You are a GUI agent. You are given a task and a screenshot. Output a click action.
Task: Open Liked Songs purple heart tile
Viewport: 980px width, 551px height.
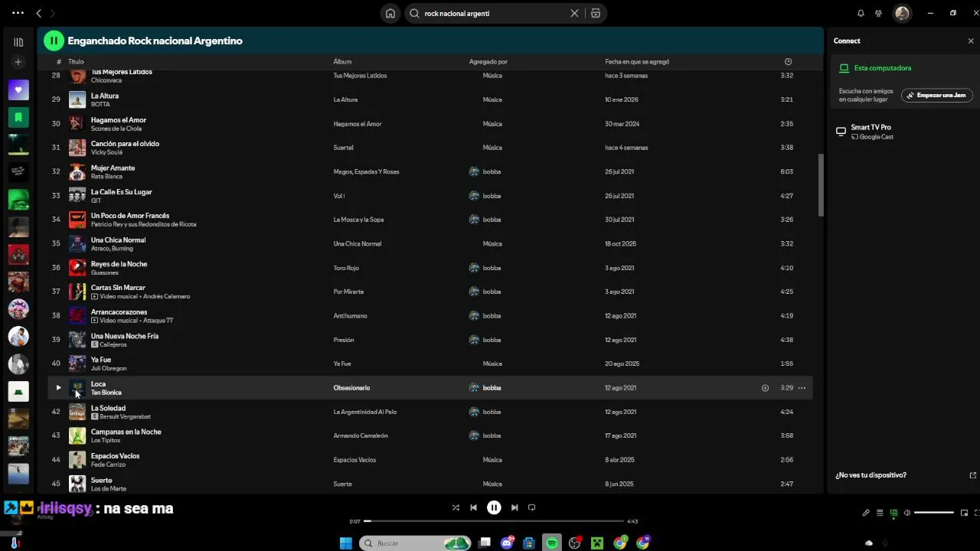coord(18,90)
